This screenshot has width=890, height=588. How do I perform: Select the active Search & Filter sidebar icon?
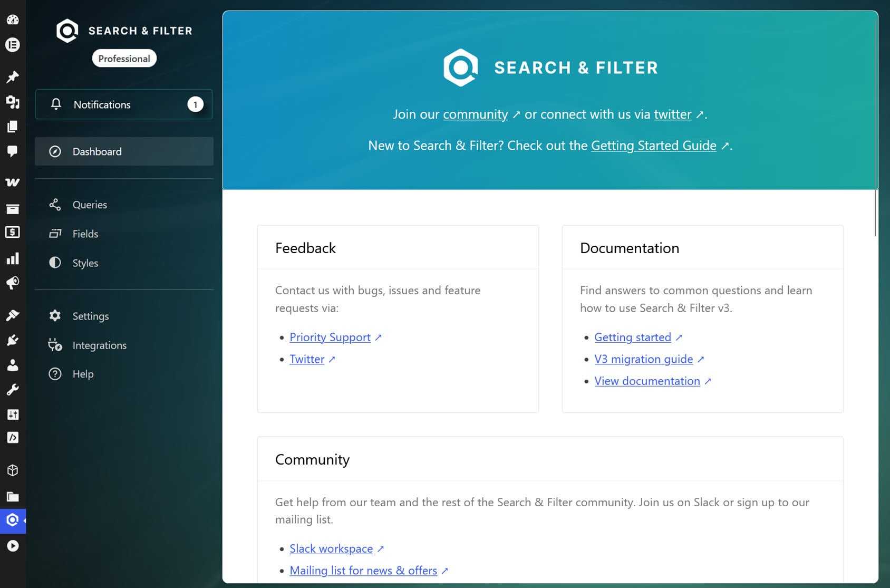(x=13, y=520)
